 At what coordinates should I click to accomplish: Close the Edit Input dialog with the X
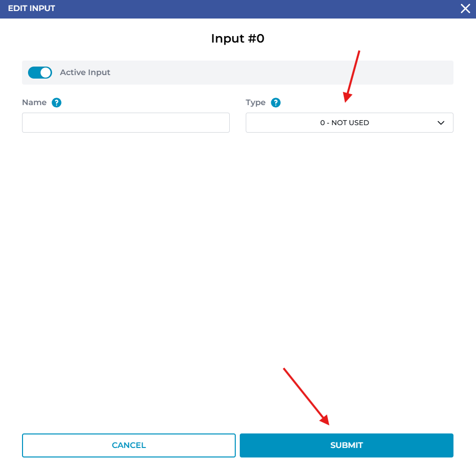pos(465,9)
